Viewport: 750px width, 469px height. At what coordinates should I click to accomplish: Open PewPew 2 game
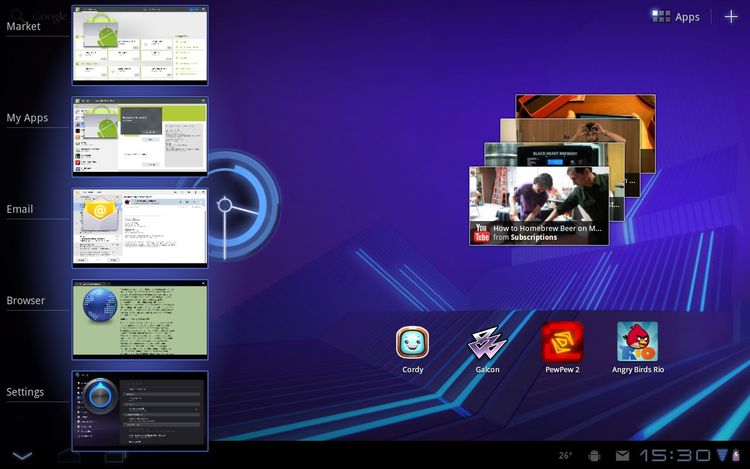click(562, 343)
